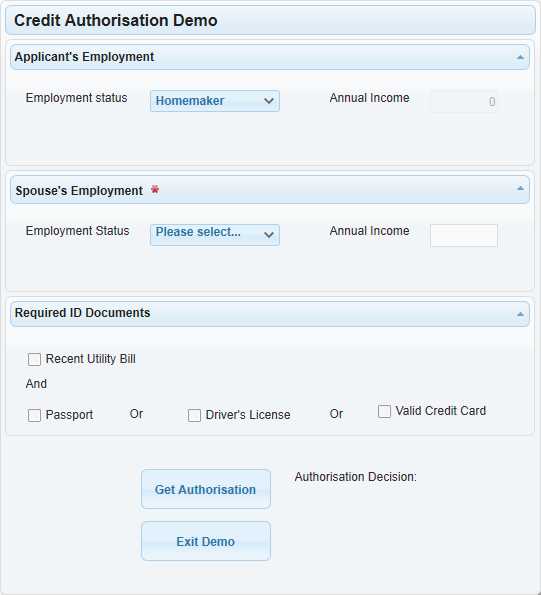The image size is (541, 595).
Task: Click the applicant's disabled Annual Income field
Action: (x=464, y=101)
